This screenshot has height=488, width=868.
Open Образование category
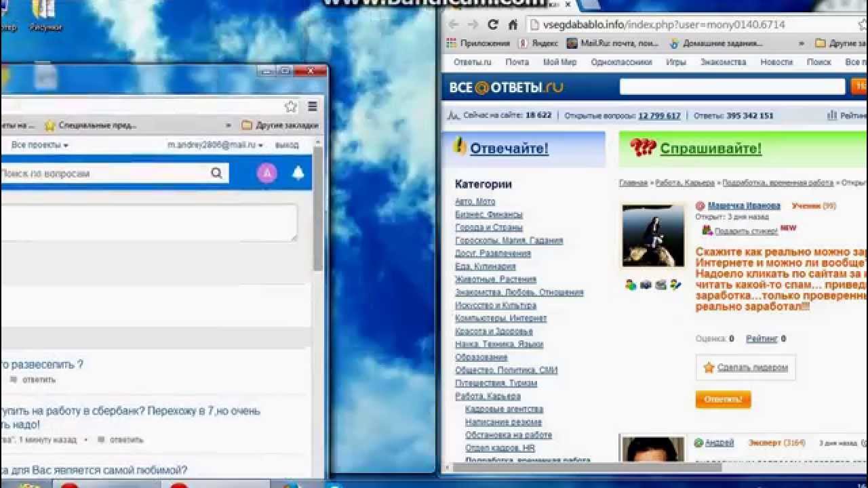(481, 357)
